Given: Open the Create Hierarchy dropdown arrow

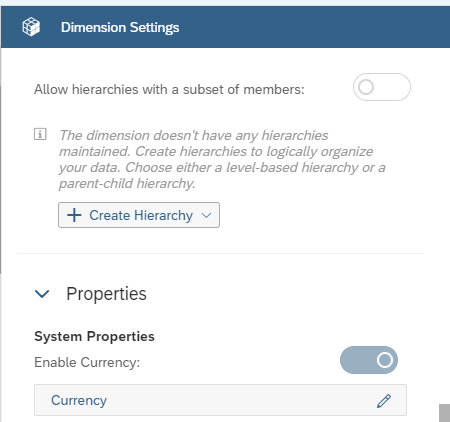Looking at the screenshot, I should [206, 215].
